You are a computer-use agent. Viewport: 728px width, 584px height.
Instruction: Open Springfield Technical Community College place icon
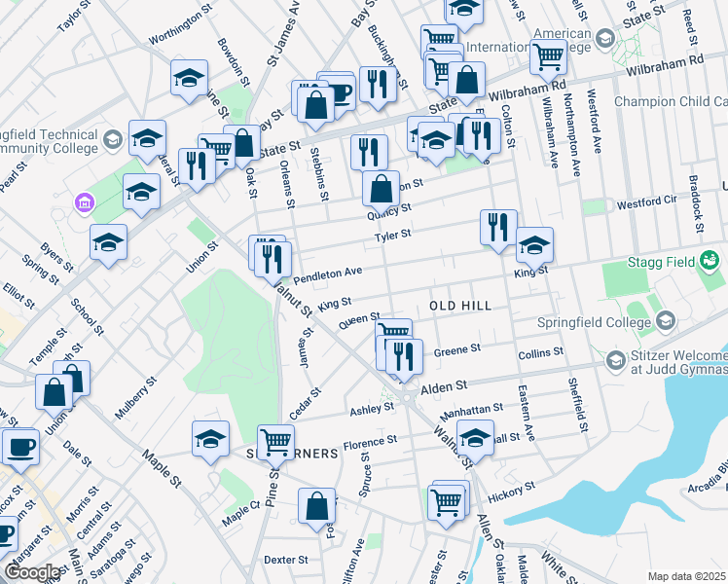click(x=113, y=140)
